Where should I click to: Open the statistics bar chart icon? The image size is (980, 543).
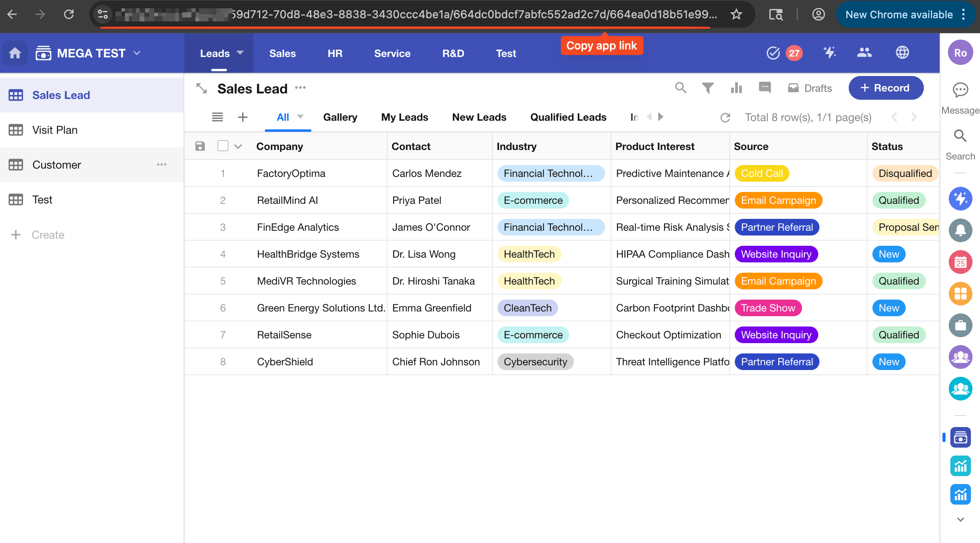(736, 88)
